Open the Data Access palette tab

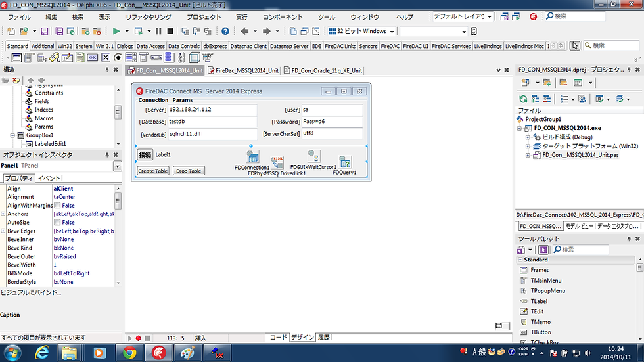(x=150, y=46)
